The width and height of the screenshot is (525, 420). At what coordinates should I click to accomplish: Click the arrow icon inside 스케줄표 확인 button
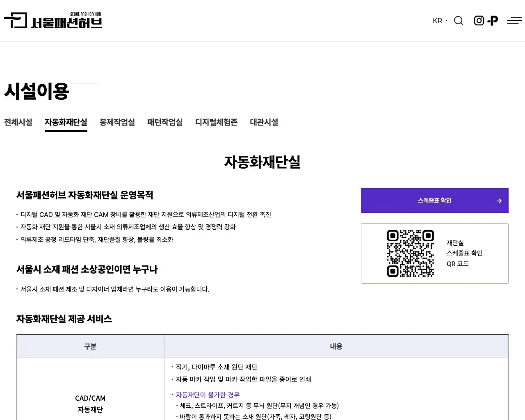coord(499,201)
